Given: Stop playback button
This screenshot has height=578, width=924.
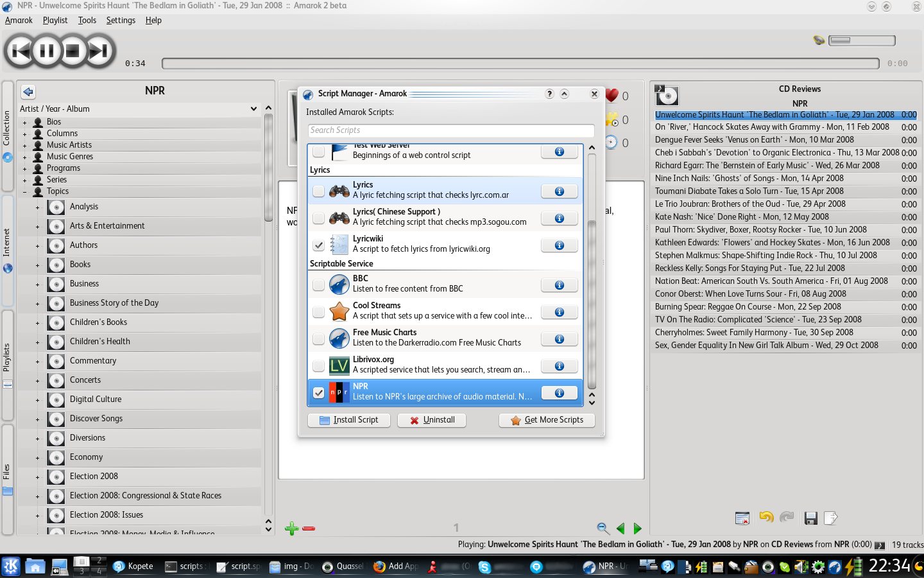Looking at the screenshot, I should click(73, 51).
